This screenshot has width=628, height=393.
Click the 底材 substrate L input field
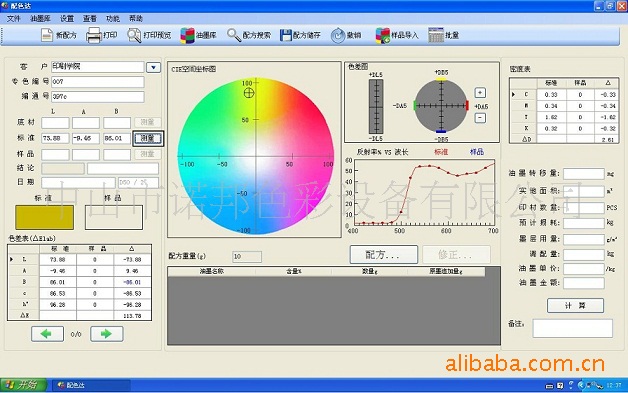tap(55, 123)
